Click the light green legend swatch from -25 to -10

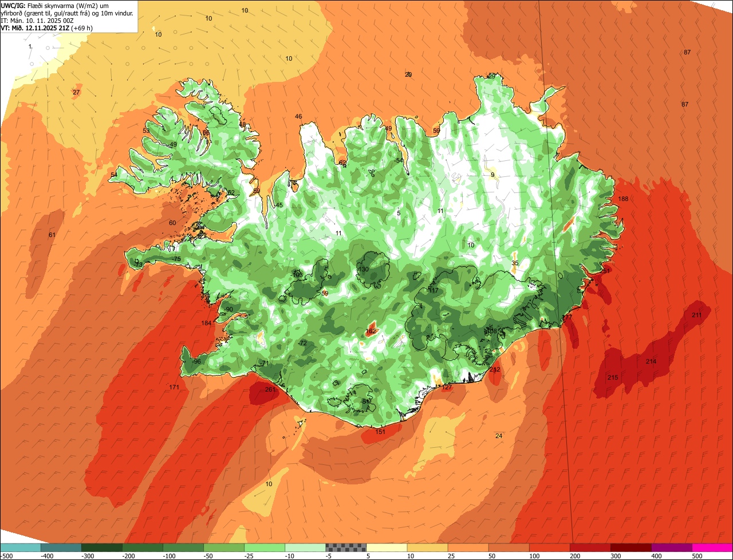coord(265,547)
